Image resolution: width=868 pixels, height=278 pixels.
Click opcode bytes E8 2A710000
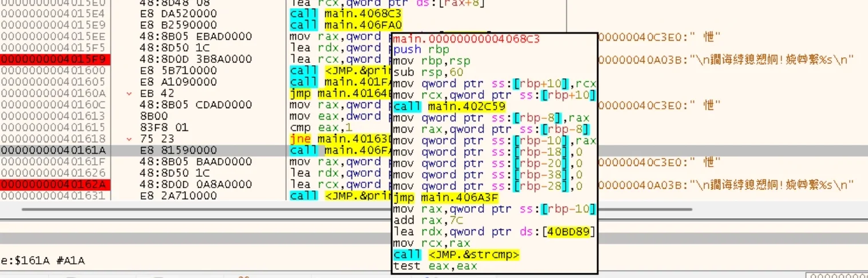179,196
